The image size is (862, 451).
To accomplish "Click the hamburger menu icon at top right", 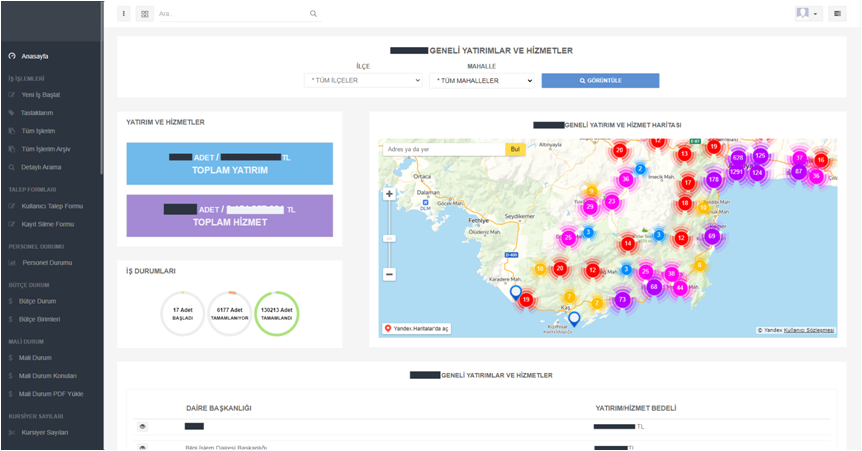I will pyautogui.click(x=837, y=14).
